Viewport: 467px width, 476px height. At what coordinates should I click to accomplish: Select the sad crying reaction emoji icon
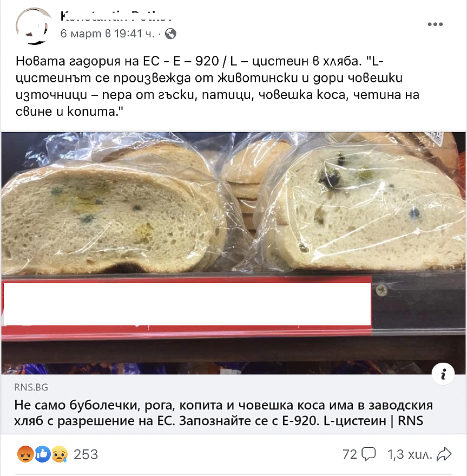click(60, 454)
